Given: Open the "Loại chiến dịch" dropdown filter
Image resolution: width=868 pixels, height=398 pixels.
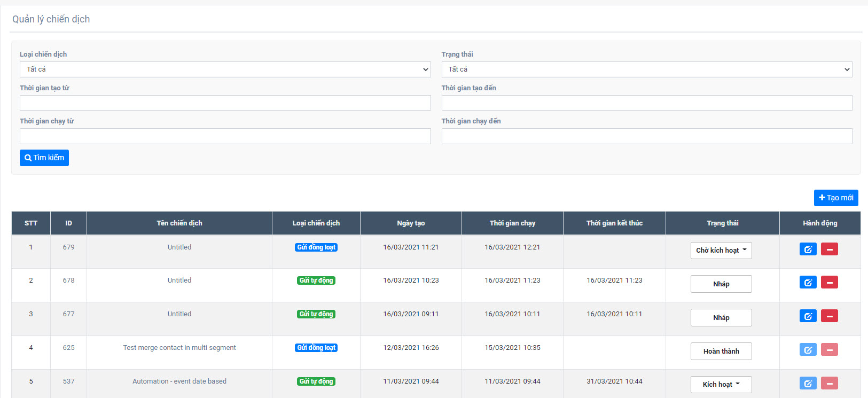Looking at the screenshot, I should point(225,69).
